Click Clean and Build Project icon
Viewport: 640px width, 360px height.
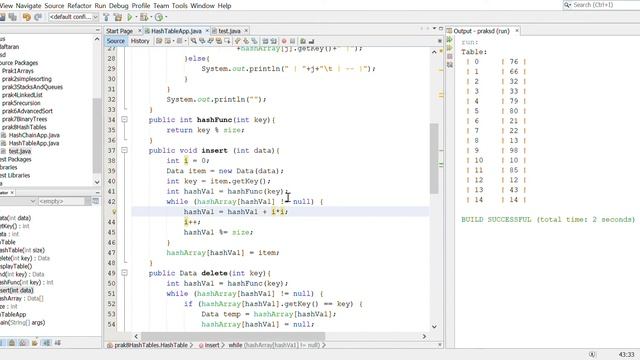pyautogui.click(x=118, y=17)
